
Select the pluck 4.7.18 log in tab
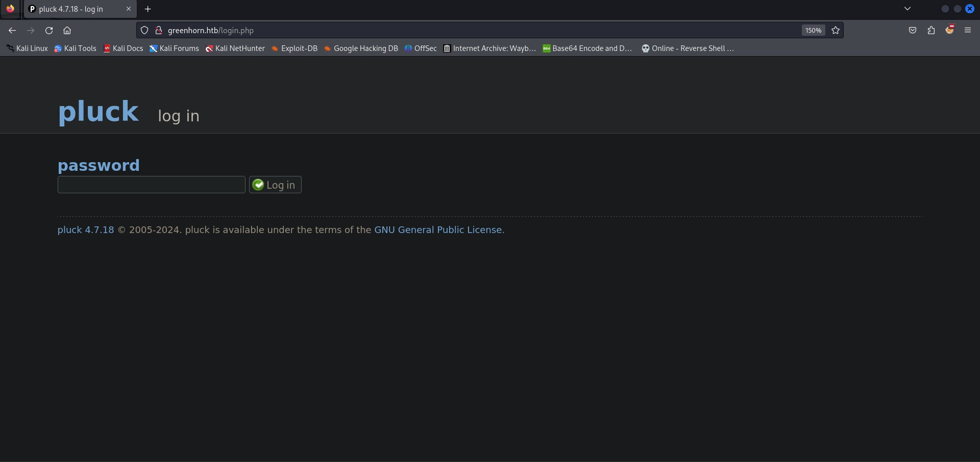(71, 9)
